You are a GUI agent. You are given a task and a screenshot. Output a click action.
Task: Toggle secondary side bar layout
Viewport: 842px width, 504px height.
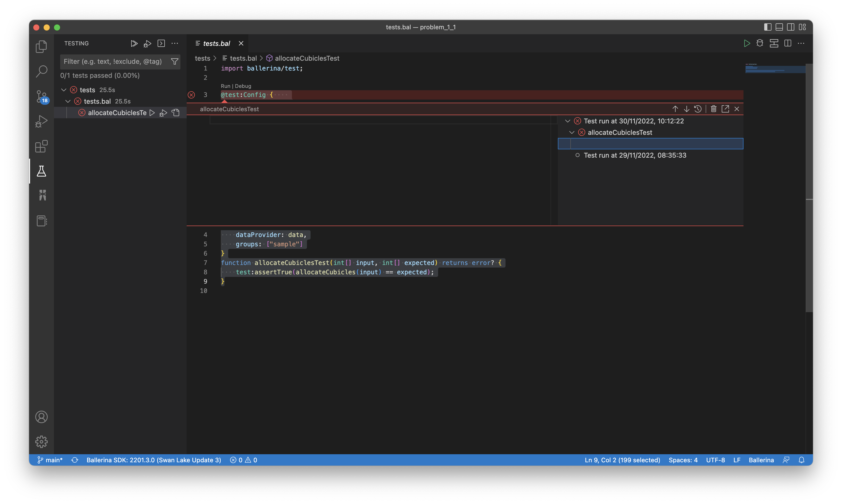point(791,27)
